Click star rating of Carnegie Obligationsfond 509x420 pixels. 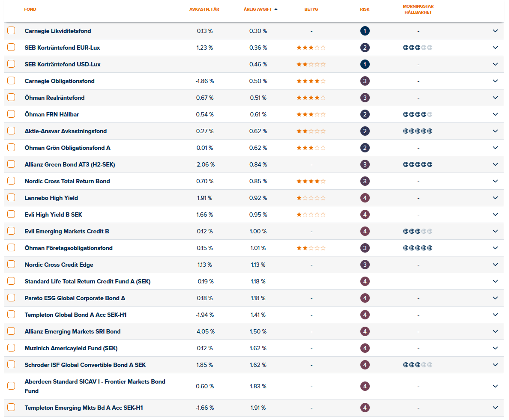click(x=311, y=81)
